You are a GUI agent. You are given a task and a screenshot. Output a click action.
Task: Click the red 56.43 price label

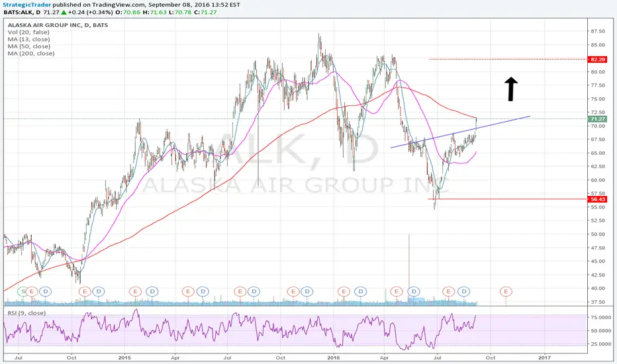click(x=597, y=199)
